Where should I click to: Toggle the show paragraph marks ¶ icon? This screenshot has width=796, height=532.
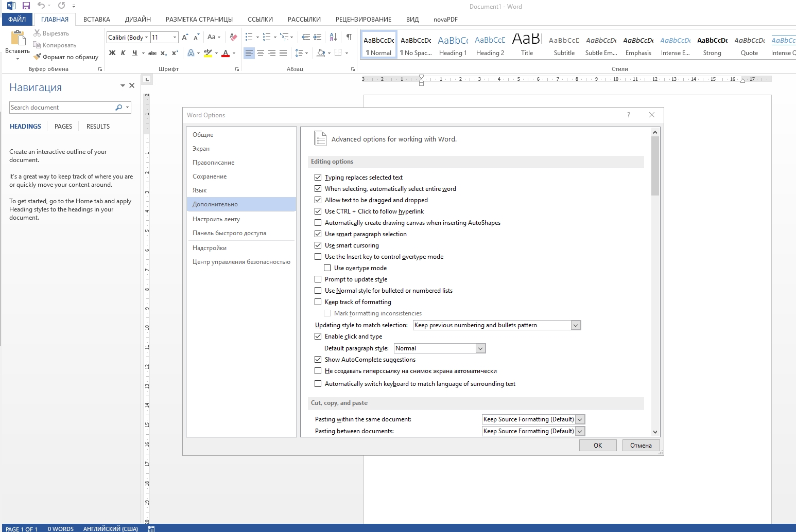coord(349,37)
